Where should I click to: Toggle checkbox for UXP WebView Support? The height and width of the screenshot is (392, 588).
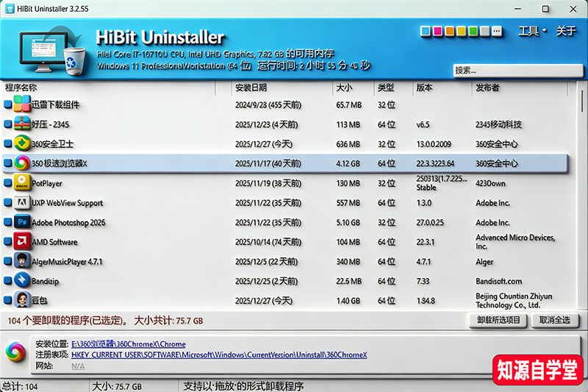coord(7,202)
